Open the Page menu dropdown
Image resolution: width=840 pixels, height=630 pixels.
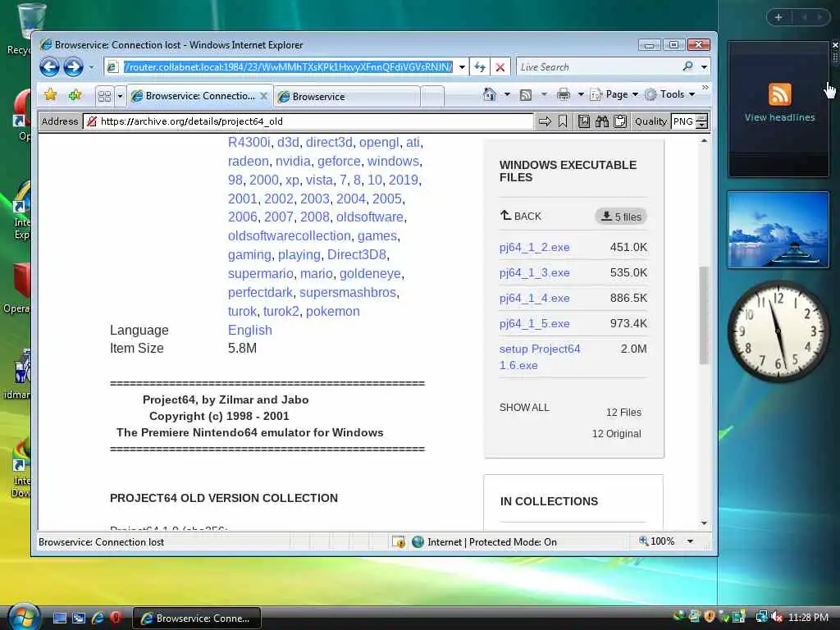click(614, 95)
